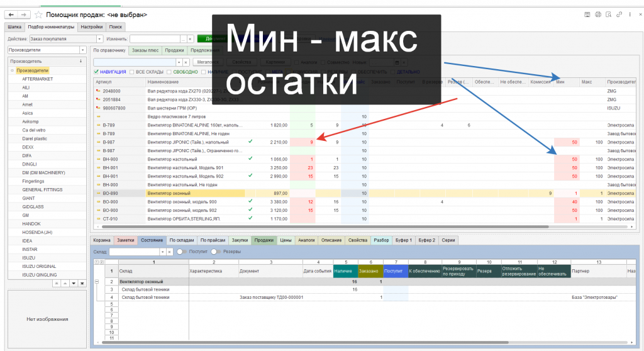The width and height of the screenshot is (644, 351).
Task: Click the Артикул column header
Action: pos(119,82)
